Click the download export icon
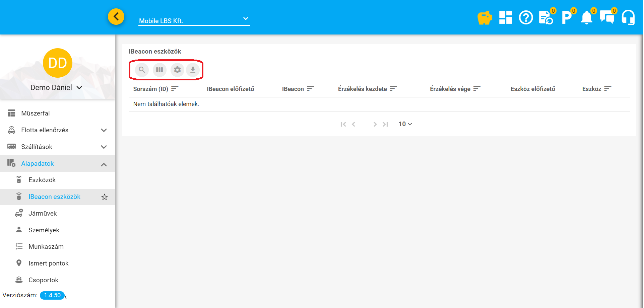This screenshot has height=308, width=644. (193, 70)
